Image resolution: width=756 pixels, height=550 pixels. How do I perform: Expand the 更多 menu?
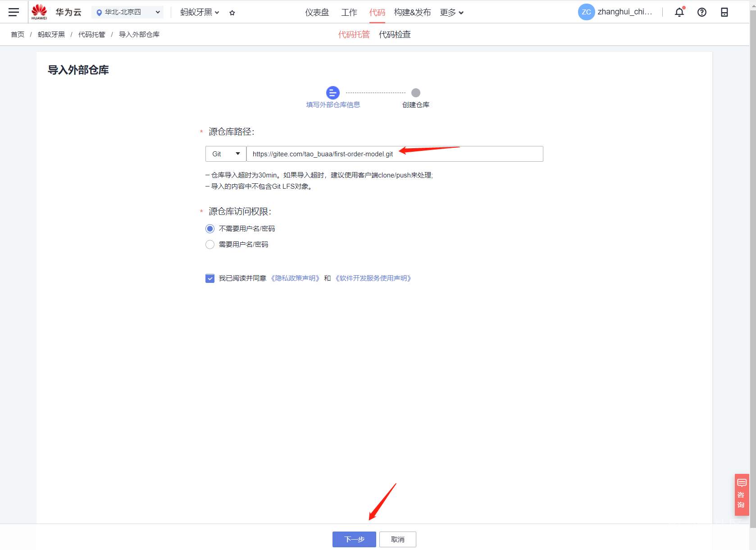coord(452,12)
